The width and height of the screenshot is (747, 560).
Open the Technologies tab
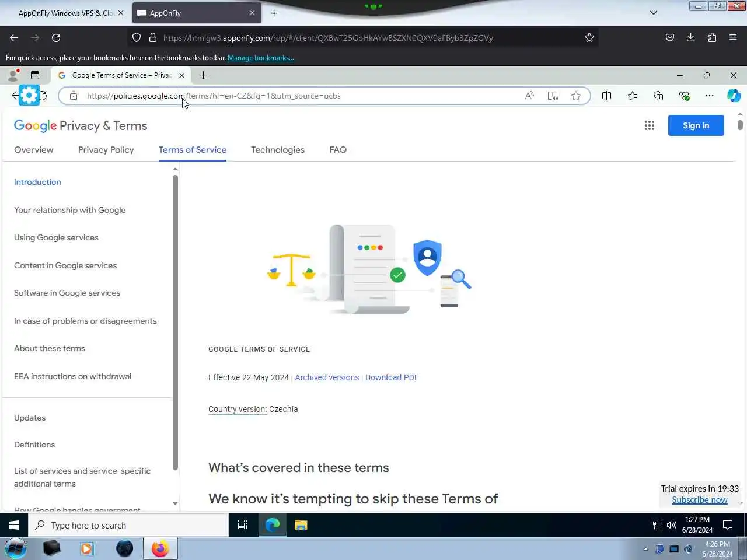[x=278, y=150]
